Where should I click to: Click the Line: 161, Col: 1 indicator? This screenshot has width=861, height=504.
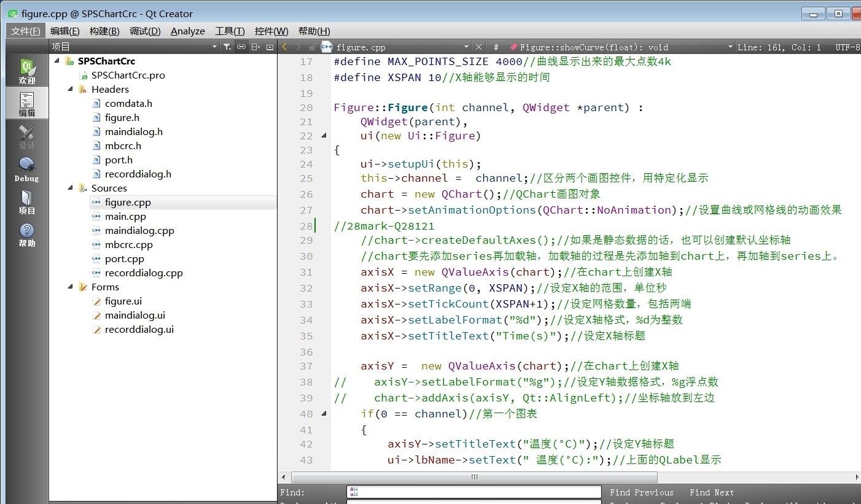(779, 47)
